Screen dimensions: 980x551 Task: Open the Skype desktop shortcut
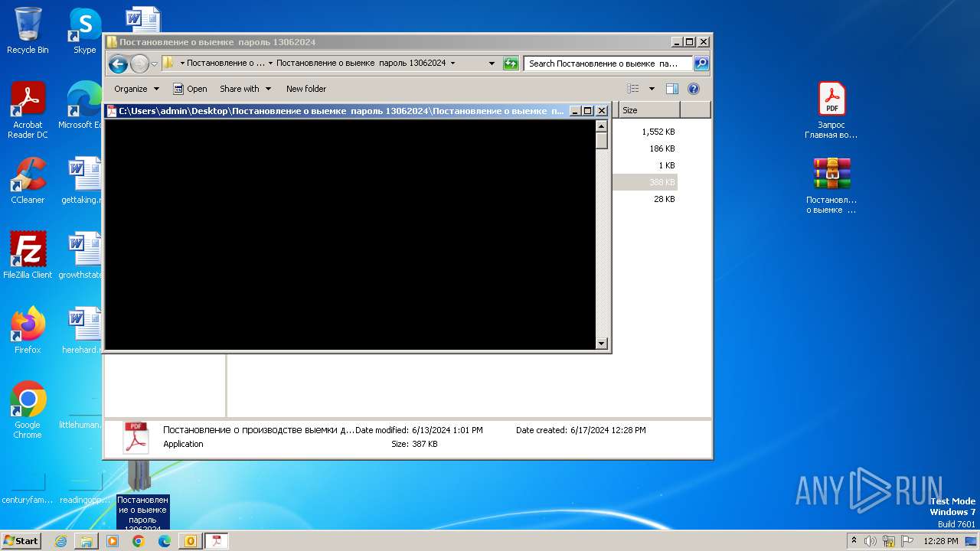(x=84, y=31)
